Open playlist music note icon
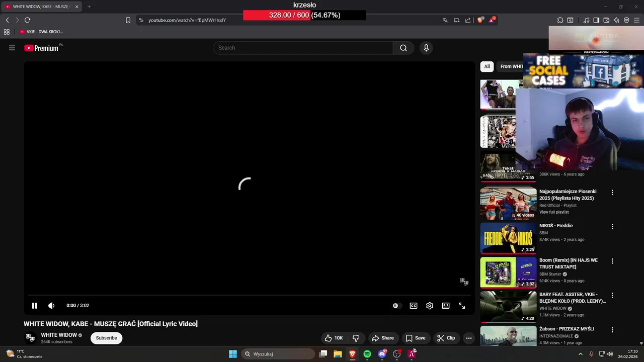This screenshot has width=644, height=362. click(x=586, y=20)
